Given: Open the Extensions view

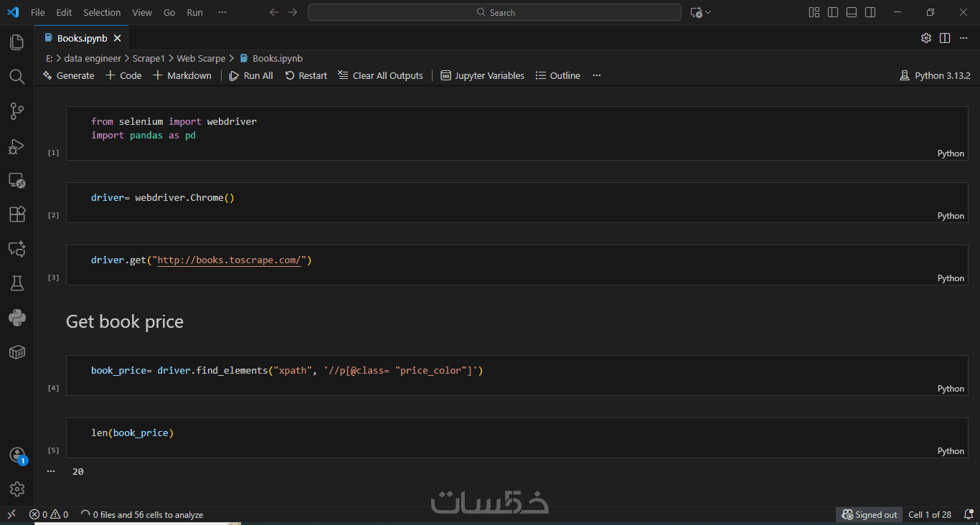Looking at the screenshot, I should click(17, 214).
